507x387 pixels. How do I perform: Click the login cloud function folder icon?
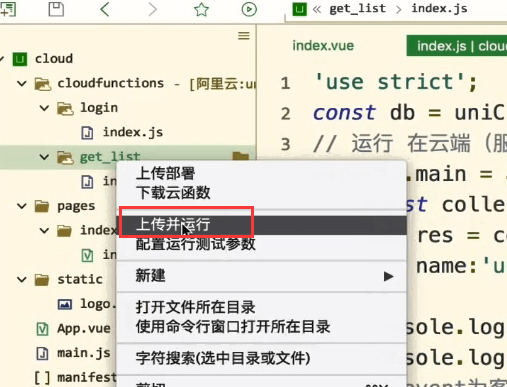click(x=65, y=108)
